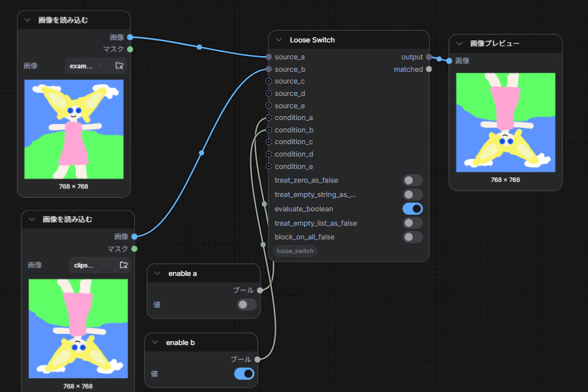Toggle treat_empty_list_as_false switch
This screenshot has height=392, width=588.
tap(413, 223)
